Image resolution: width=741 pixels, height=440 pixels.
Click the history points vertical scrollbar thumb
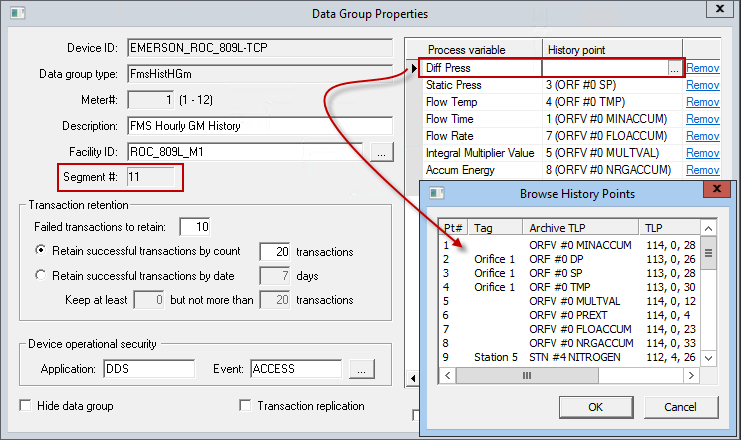coord(708,253)
